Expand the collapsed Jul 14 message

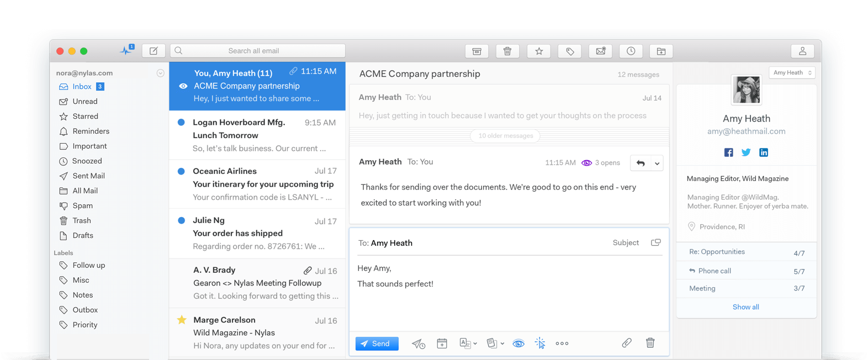509,106
